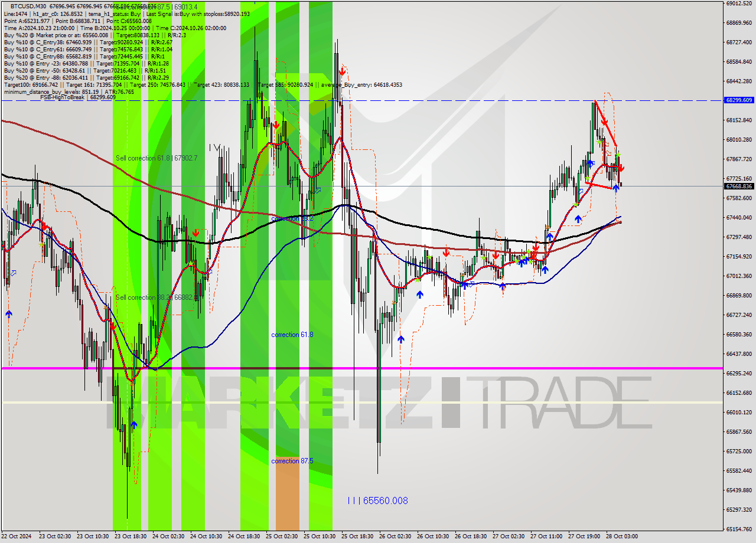Click the '| | | 65560.008' label
This screenshot has height=543, width=756.
(378, 501)
